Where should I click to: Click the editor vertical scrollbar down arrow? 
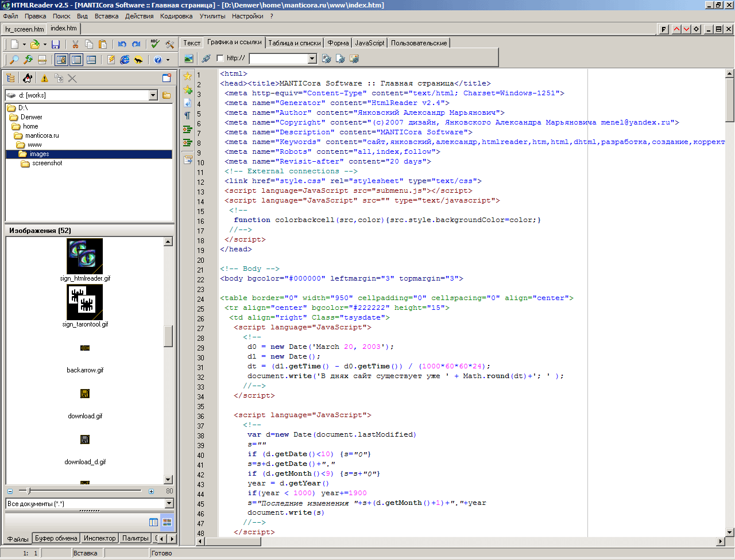coord(730,532)
